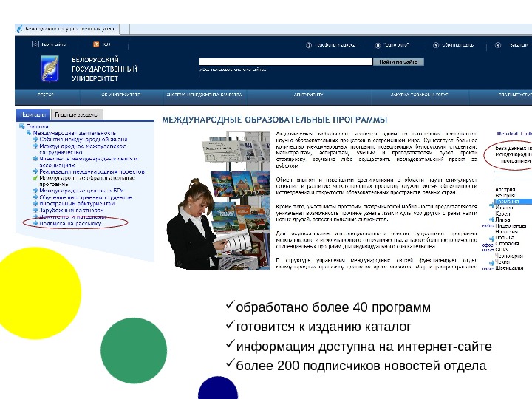Select США in the country list

[502, 250]
